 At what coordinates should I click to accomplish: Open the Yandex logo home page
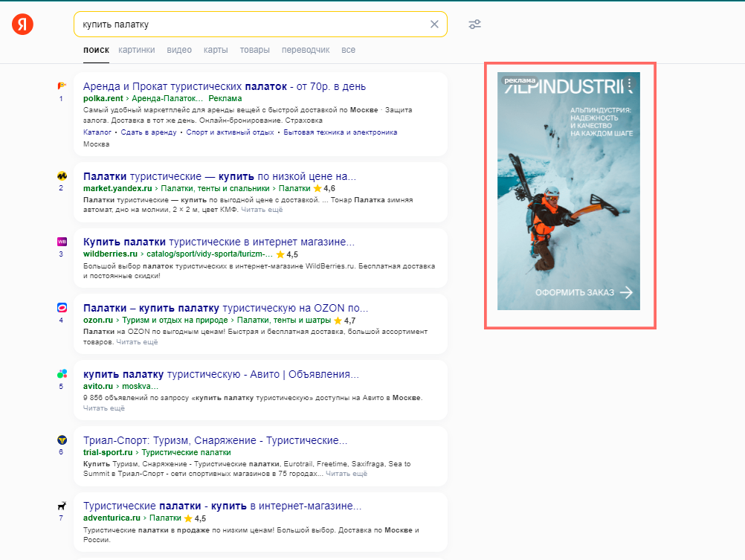(22, 25)
